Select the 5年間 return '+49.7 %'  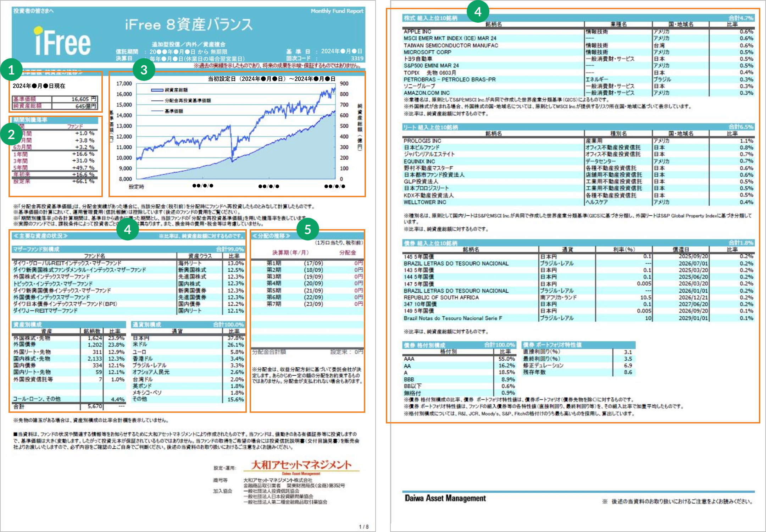click(83, 167)
